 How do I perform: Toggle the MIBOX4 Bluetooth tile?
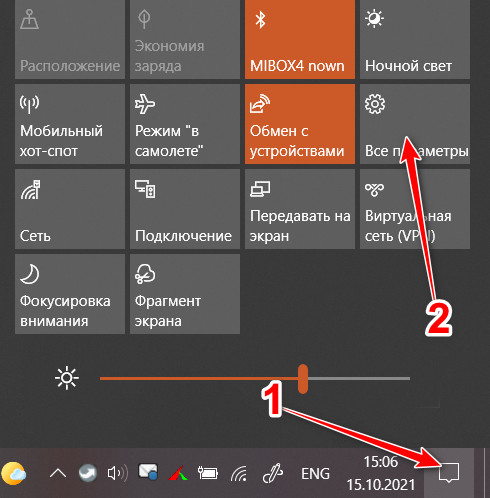300,39
